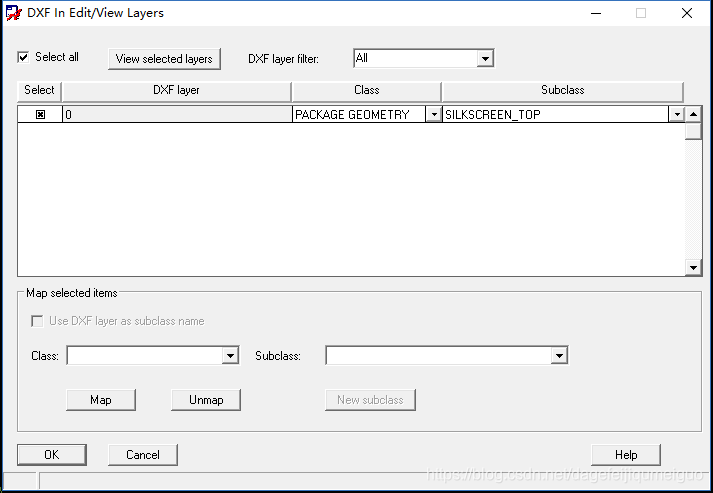Click the DXF app icon in title bar

(x=13, y=13)
